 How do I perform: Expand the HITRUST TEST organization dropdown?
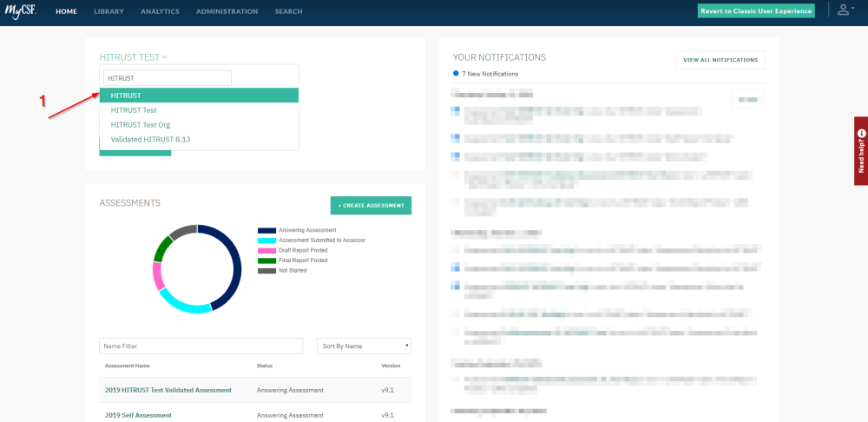tap(134, 57)
